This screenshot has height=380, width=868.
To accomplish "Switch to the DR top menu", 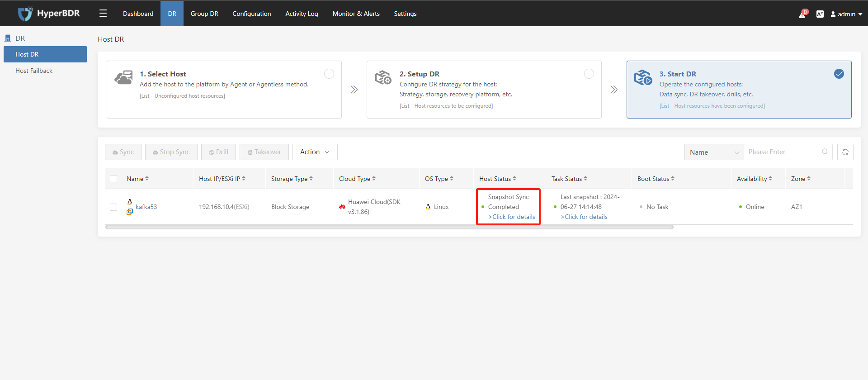I will [172, 14].
